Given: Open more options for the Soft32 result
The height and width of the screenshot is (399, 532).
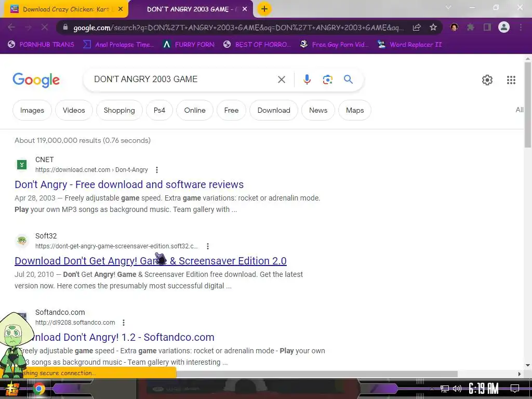Looking at the screenshot, I should pos(208,246).
